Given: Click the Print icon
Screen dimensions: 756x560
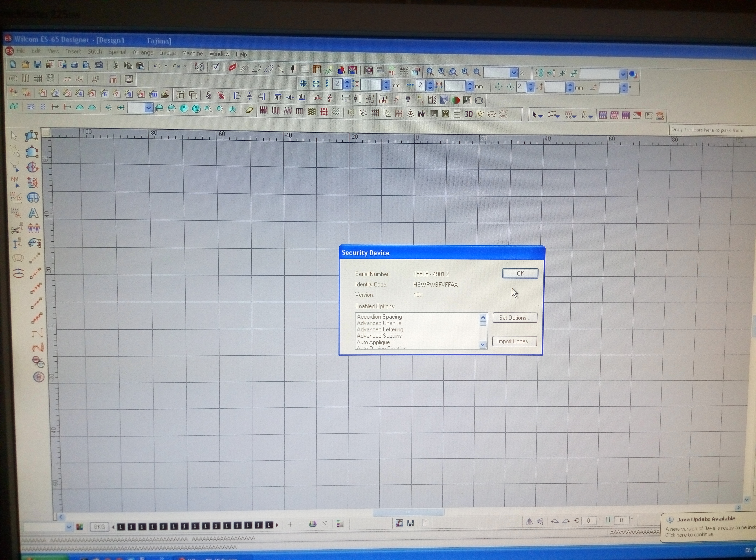Looking at the screenshot, I should coord(74,65).
